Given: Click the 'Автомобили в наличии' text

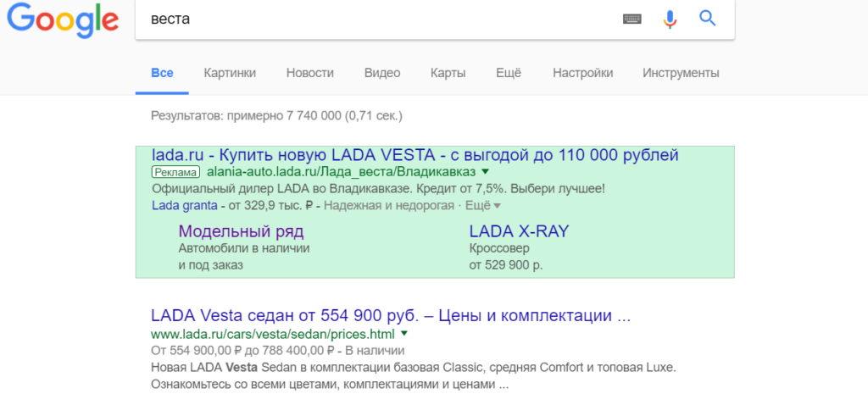Looking at the screenshot, I should click(x=244, y=248).
